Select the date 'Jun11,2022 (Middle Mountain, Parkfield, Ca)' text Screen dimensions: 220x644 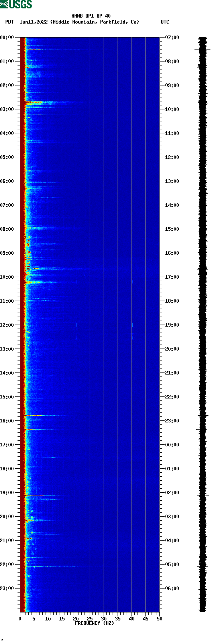coord(80,22)
